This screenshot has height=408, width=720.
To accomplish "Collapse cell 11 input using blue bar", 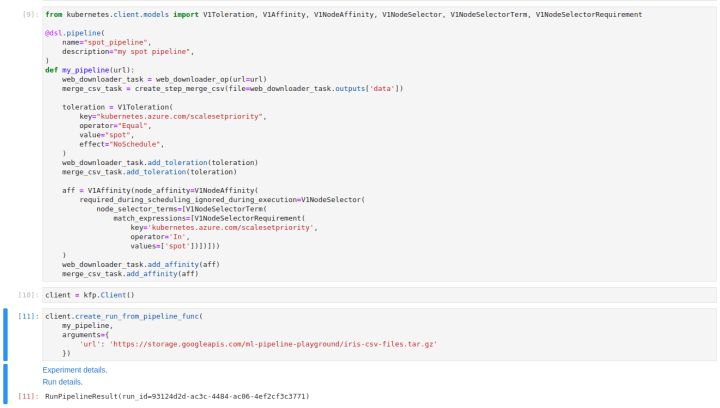I will tap(6, 335).
